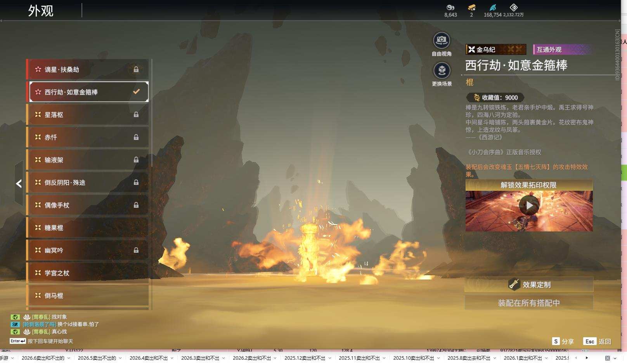Screen dimensions: 627x364
Task: Open dropdown arrow on 2025.12卖出和不出 tab
Action: [330, 358]
